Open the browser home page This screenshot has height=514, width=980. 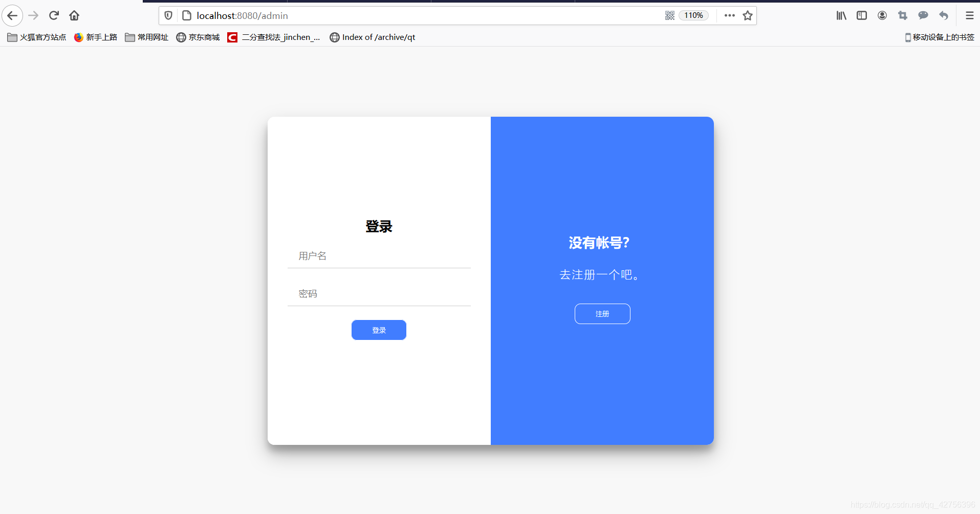coord(74,15)
